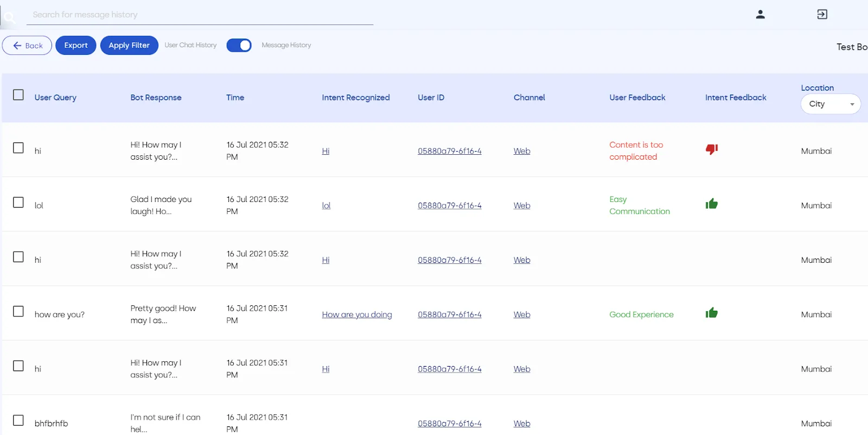Click thumbs-up icon in the lol row

(711, 204)
